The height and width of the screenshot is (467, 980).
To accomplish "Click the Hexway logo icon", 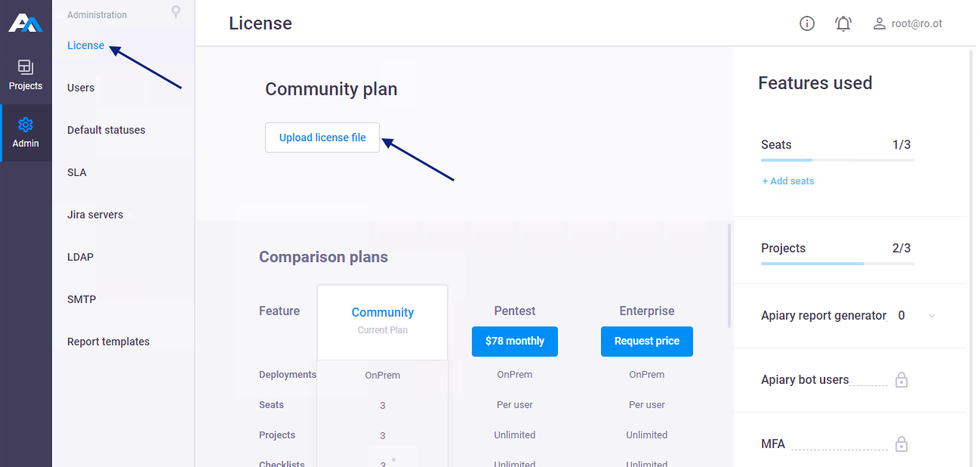I will click(26, 23).
